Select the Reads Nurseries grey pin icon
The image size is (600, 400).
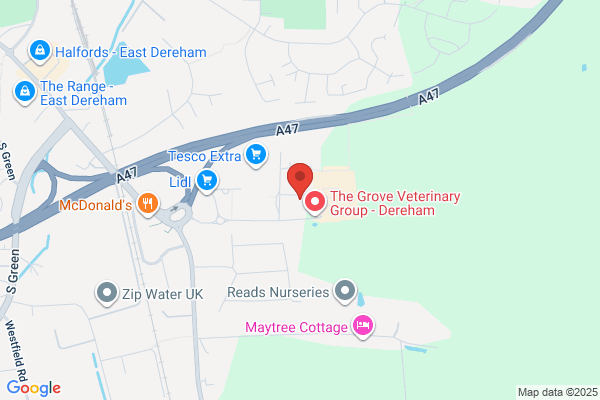[x=345, y=291]
